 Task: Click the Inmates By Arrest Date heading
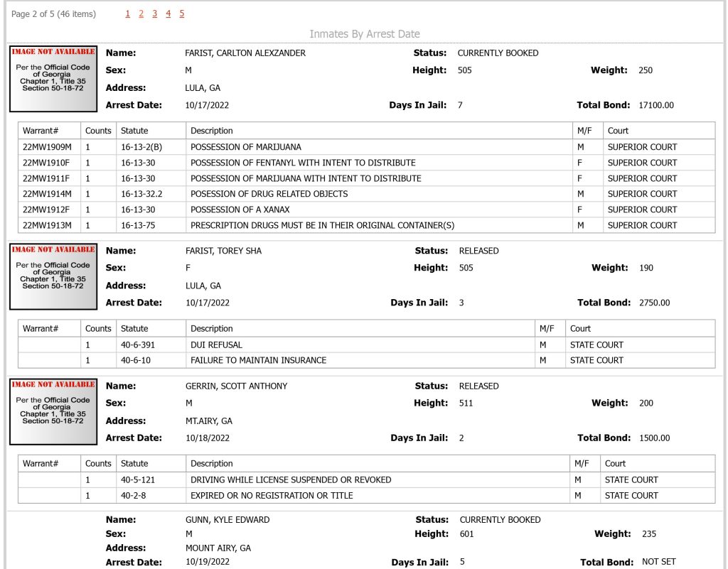pos(365,34)
